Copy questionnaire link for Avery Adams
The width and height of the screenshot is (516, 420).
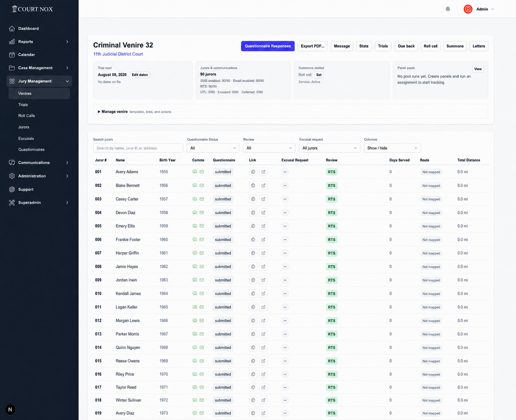pos(253,172)
